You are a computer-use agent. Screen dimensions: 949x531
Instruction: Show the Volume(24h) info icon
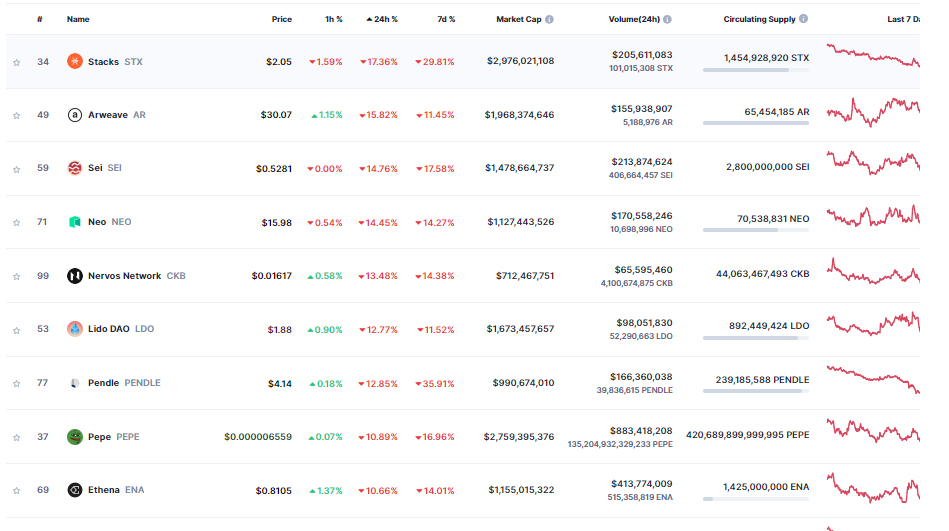tap(667, 19)
